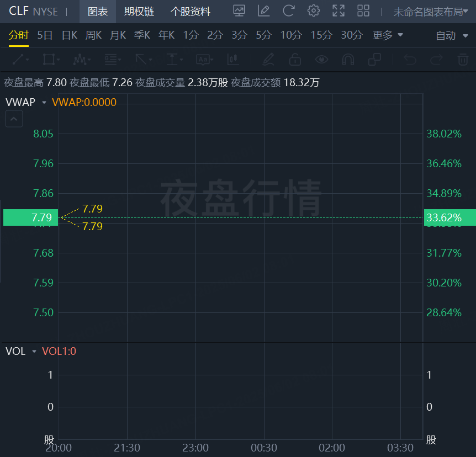476x457 pixels.
Task: Select the 1分 interval
Action: point(191,35)
